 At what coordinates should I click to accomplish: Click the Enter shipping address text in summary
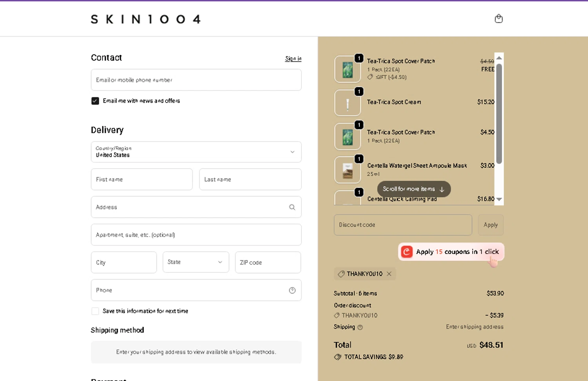[475, 327]
